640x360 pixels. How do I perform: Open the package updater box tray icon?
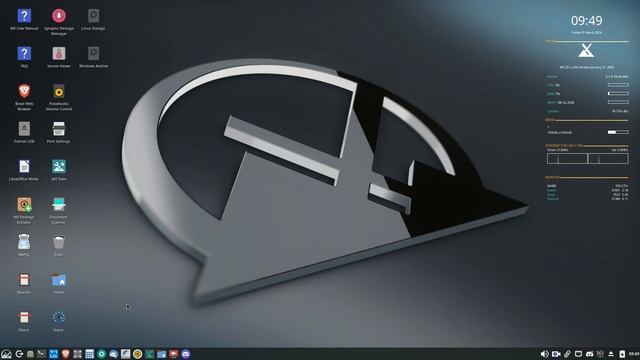point(600,354)
